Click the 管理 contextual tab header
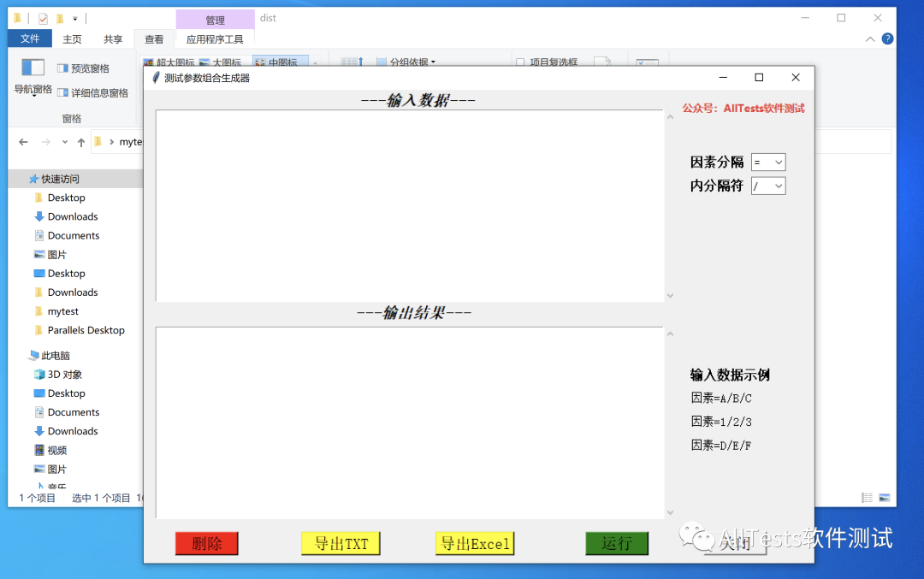The image size is (924, 579). pyautogui.click(x=215, y=20)
